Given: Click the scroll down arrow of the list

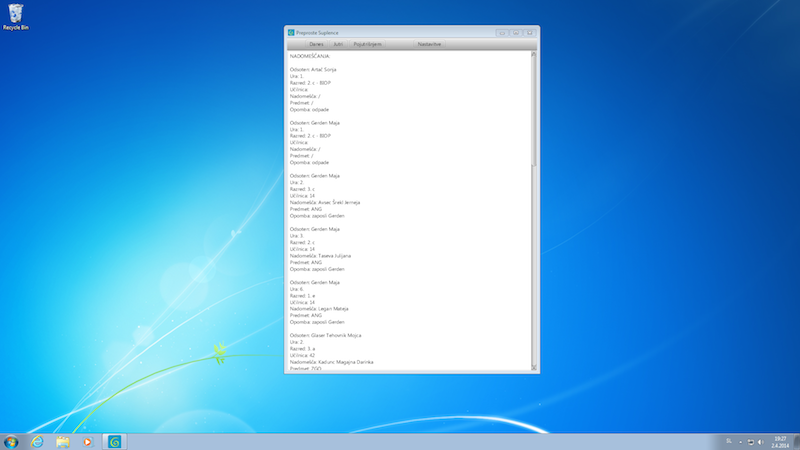Looking at the screenshot, I should 534,369.
